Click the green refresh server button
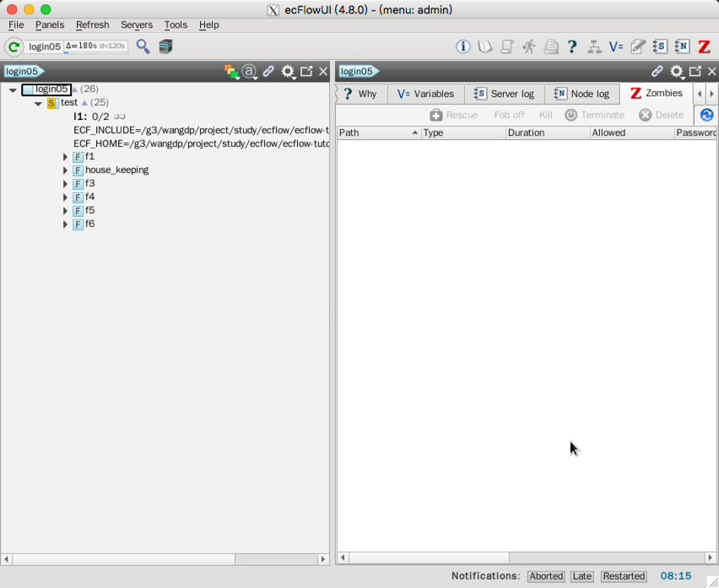The height and width of the screenshot is (588, 719). [14, 46]
